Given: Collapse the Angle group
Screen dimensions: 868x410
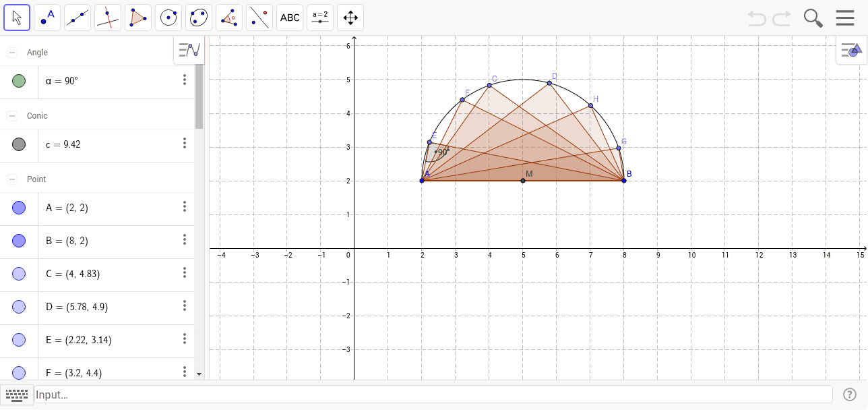Looking at the screenshot, I should 12,53.
